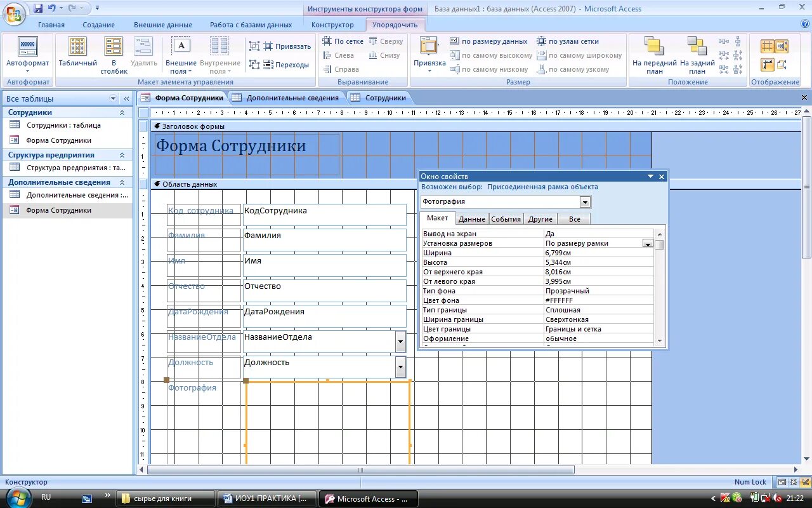Open the Данные tab in property sheet
This screenshot has height=508, width=812.
472,219
